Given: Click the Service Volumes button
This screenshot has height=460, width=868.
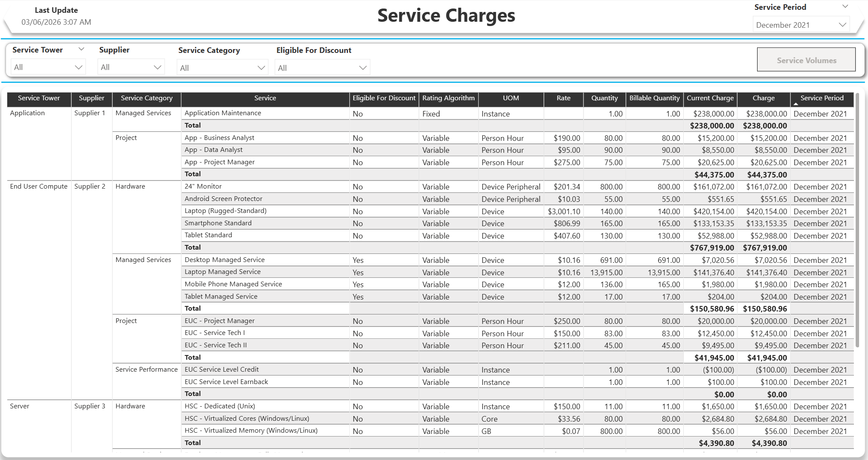Looking at the screenshot, I should click(806, 60).
